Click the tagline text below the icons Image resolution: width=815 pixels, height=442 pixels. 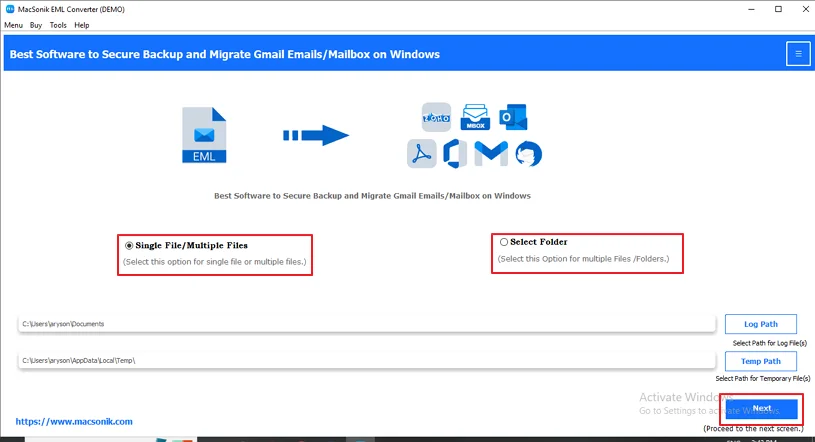pyautogui.click(x=373, y=196)
